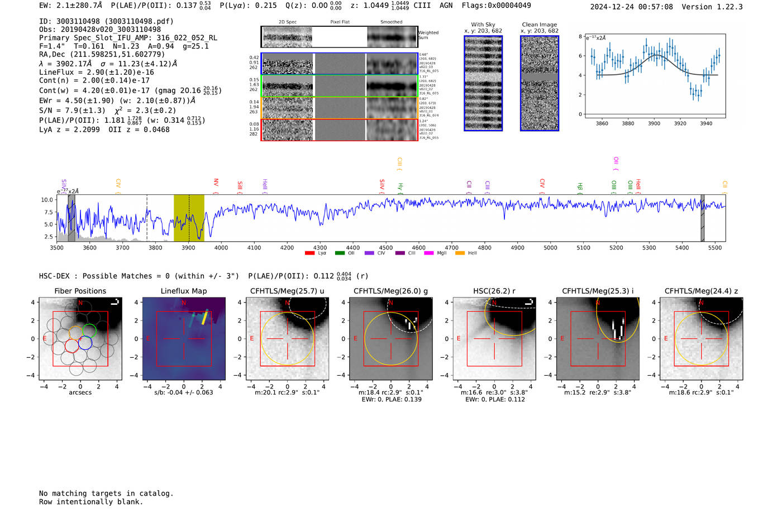This screenshot has height=532, width=782.
Task: Click the red CIV marker near 4975Å
Action: (x=542, y=186)
